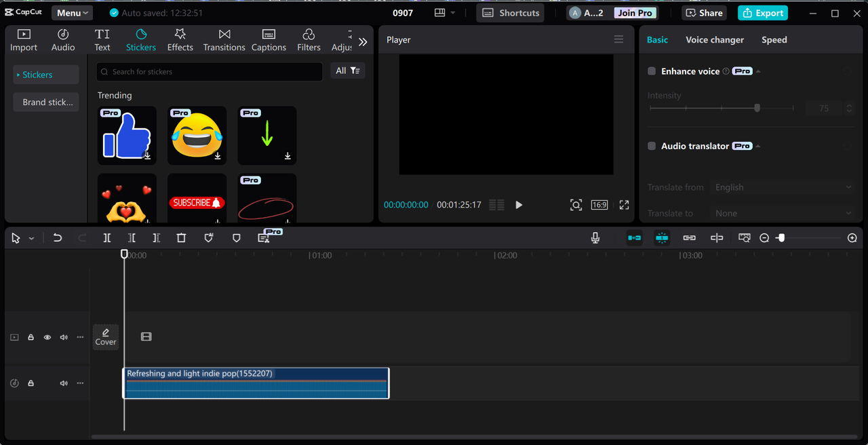This screenshot has height=445, width=868.
Task: Click the preview axis split icon
Action: 717,238
